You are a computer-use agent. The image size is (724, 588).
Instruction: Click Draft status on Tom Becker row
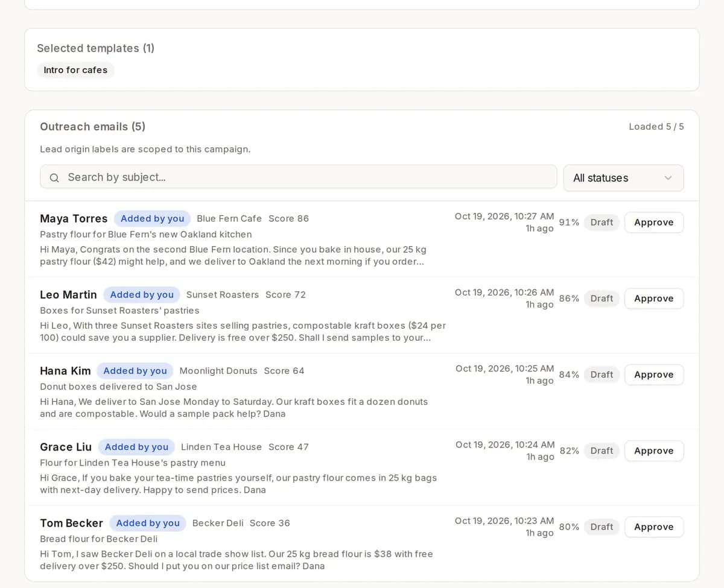point(602,526)
